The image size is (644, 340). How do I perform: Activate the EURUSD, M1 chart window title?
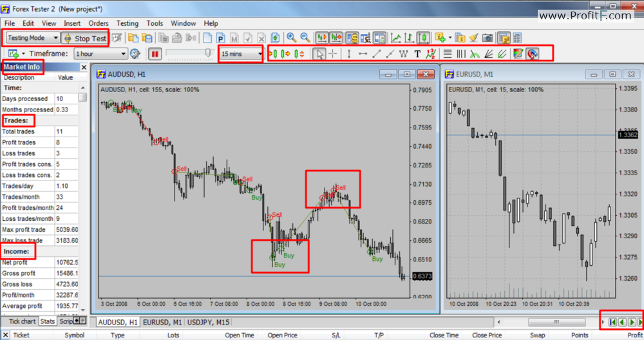[x=475, y=74]
